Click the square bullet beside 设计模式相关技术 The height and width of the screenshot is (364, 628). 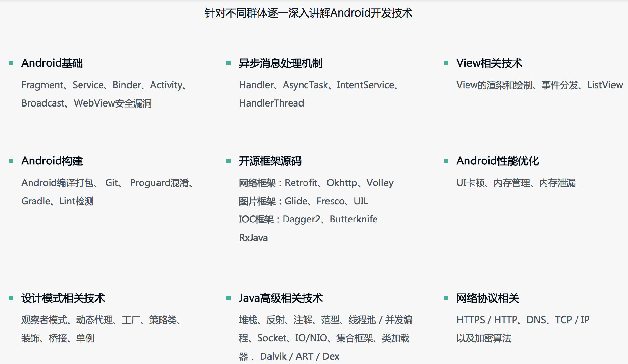click(x=11, y=297)
